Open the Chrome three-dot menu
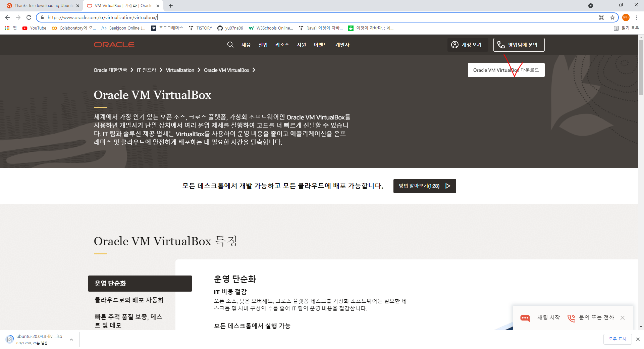 637,17
